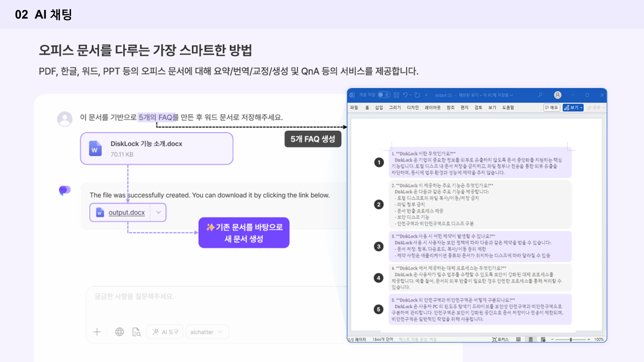644x362 pixels.
Task: Click the Undo arrow in Word title bar
Action: [405, 95]
